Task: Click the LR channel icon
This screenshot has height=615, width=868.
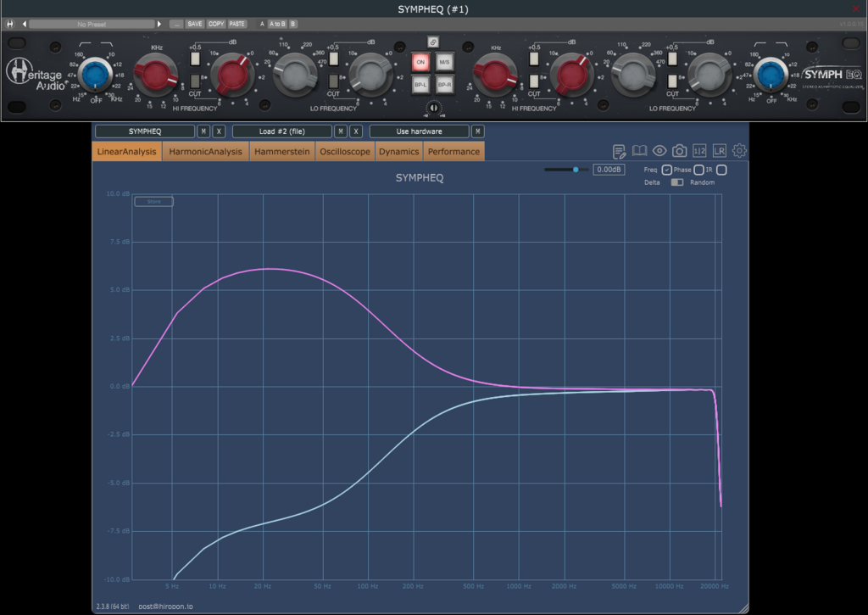Action: [719, 151]
